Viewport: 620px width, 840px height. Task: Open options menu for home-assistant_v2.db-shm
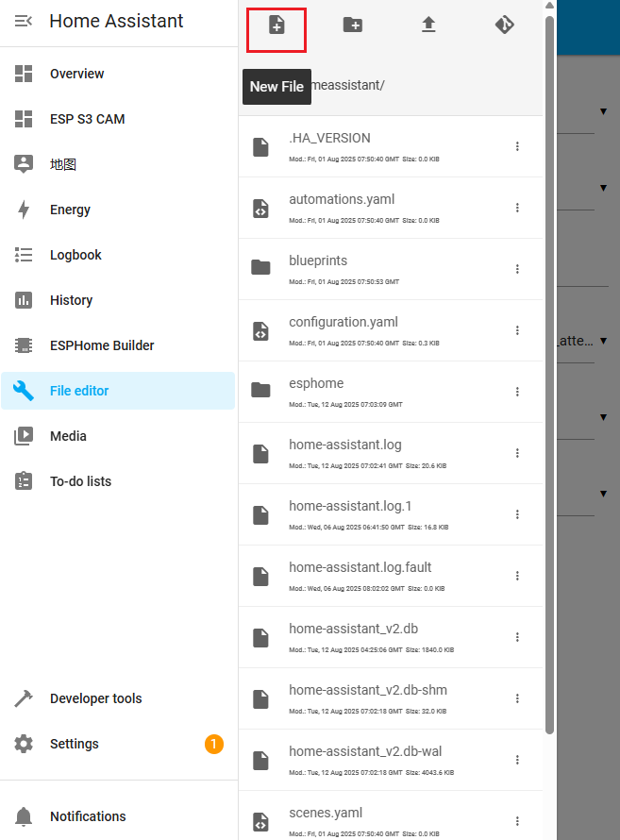[517, 698]
